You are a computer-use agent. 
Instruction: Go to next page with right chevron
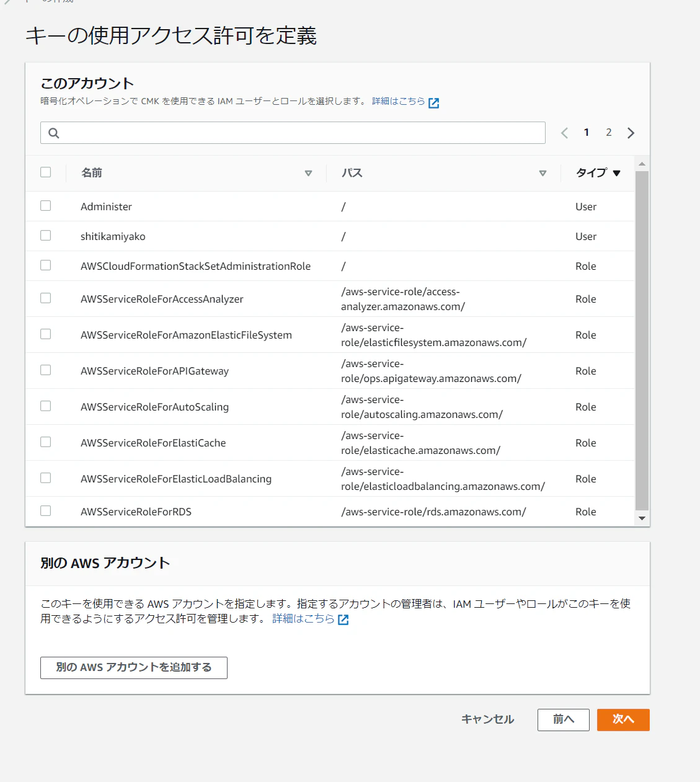coord(631,133)
